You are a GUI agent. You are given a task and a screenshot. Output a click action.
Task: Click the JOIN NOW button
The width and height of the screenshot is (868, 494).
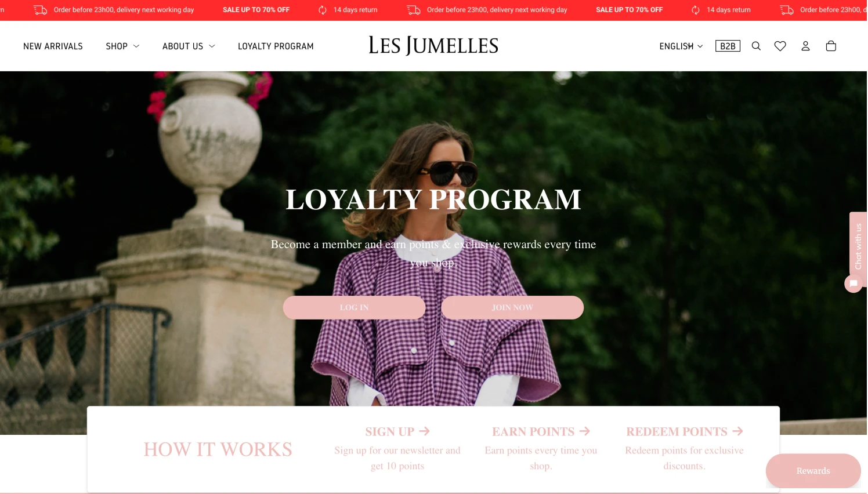point(513,308)
